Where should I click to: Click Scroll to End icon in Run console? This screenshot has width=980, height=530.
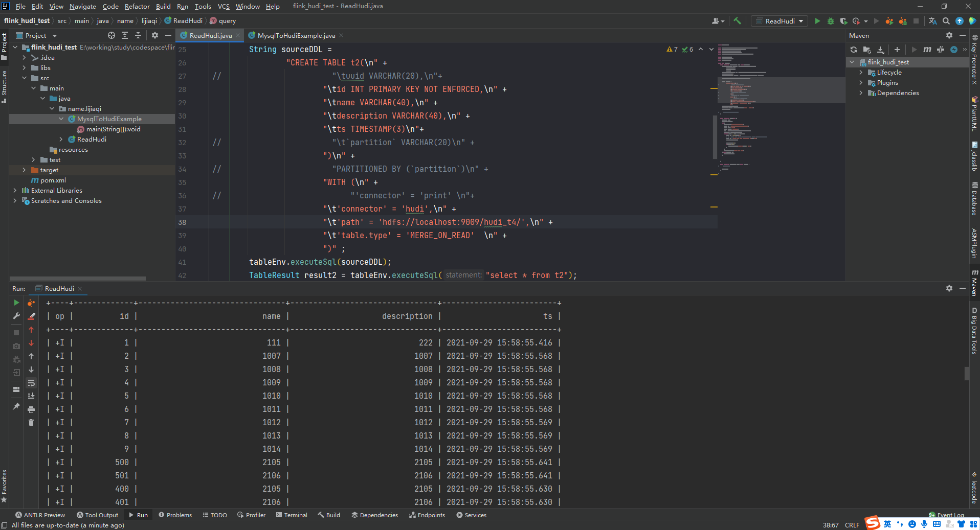(x=31, y=396)
